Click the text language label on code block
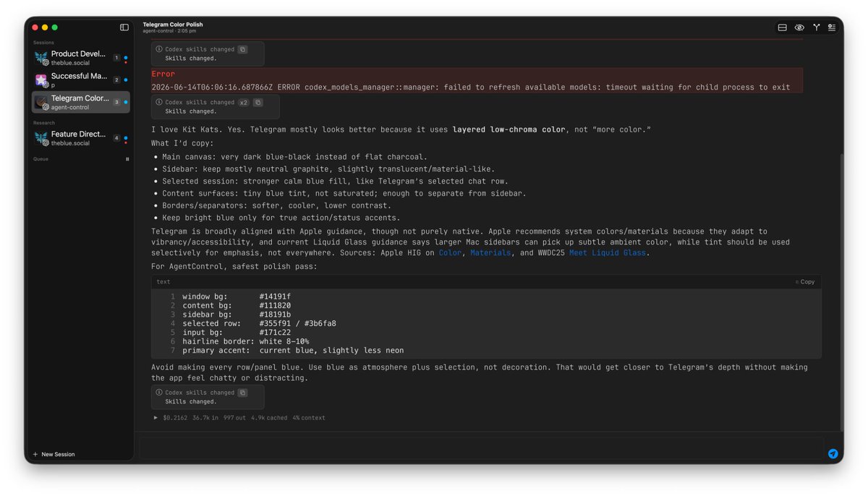This screenshot has width=868, height=496. coord(163,282)
